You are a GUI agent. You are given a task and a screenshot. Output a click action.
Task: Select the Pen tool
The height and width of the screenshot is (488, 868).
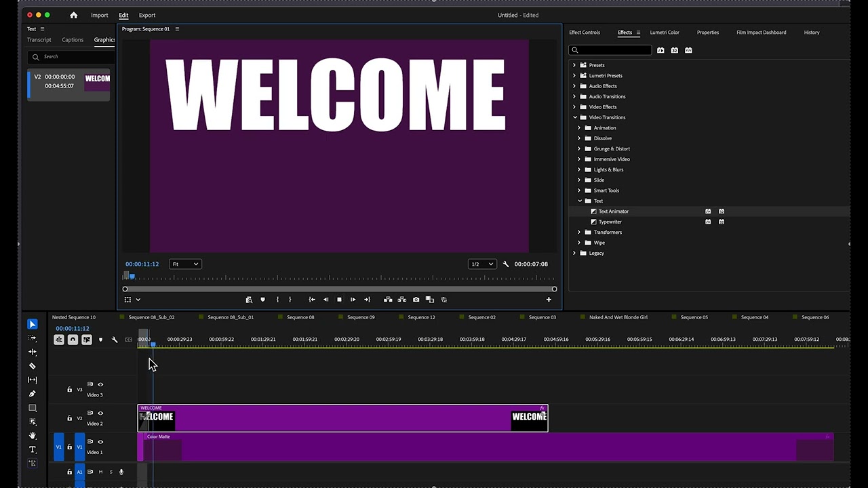click(x=32, y=394)
